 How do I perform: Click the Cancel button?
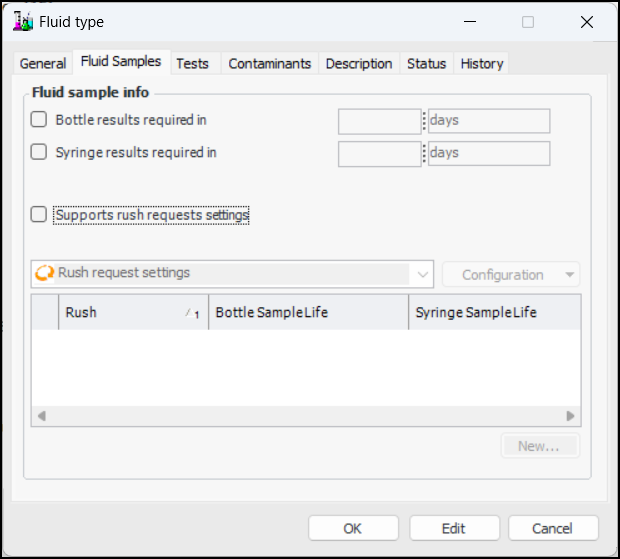553,528
